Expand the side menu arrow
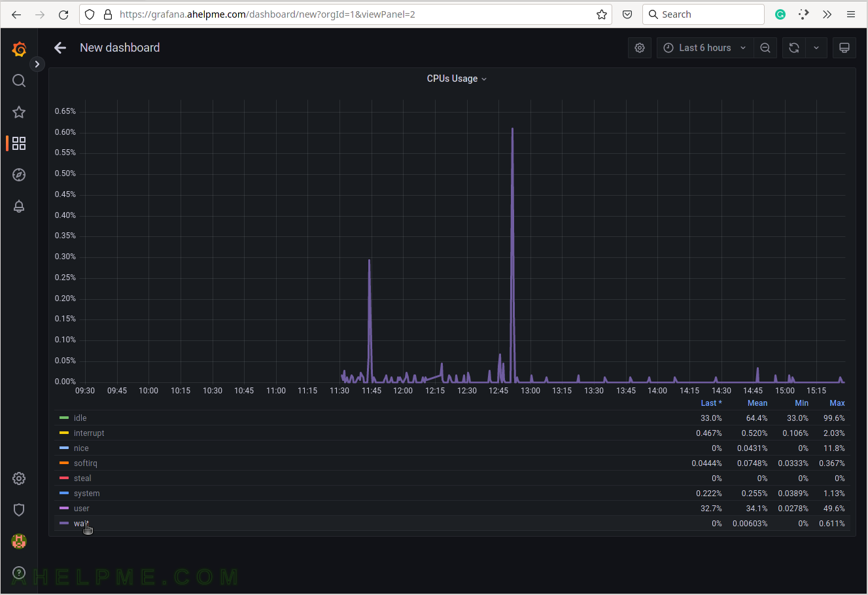This screenshot has height=595, width=868. pyautogui.click(x=37, y=64)
